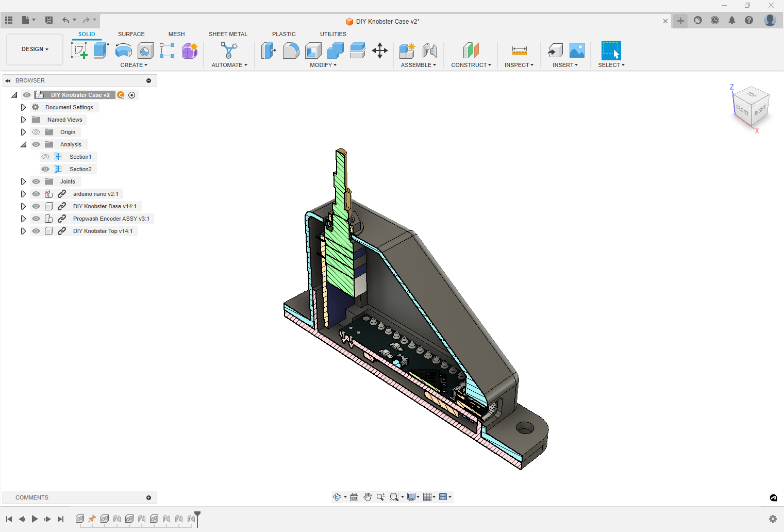The image size is (784, 532).
Task: Click the FRONT face of the ViewCube
Action: click(x=742, y=111)
